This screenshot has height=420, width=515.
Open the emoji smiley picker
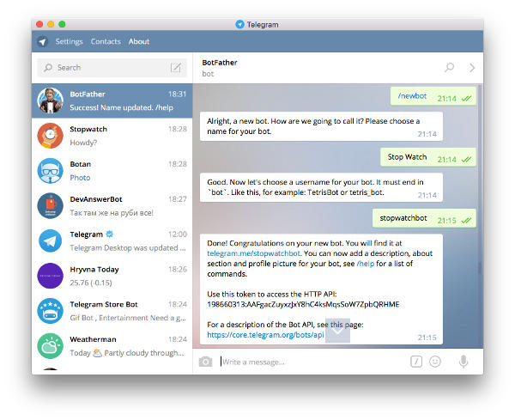(x=435, y=362)
